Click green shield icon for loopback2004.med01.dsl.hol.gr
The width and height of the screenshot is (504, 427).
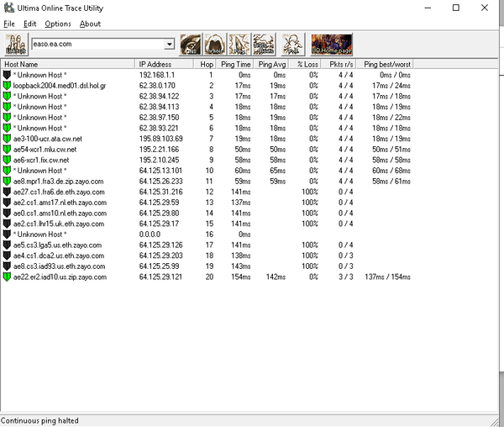pyautogui.click(x=7, y=86)
